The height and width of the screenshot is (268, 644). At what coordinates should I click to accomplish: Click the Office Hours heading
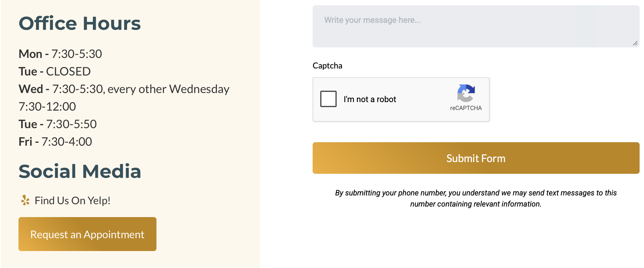pos(80,23)
